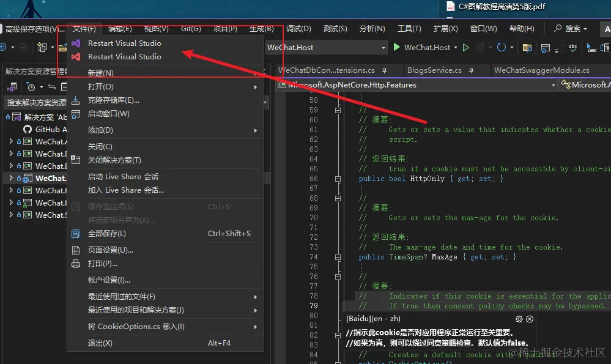Expand the bold WeChat. project node
Screen dimensions: 611x364
click(11, 178)
